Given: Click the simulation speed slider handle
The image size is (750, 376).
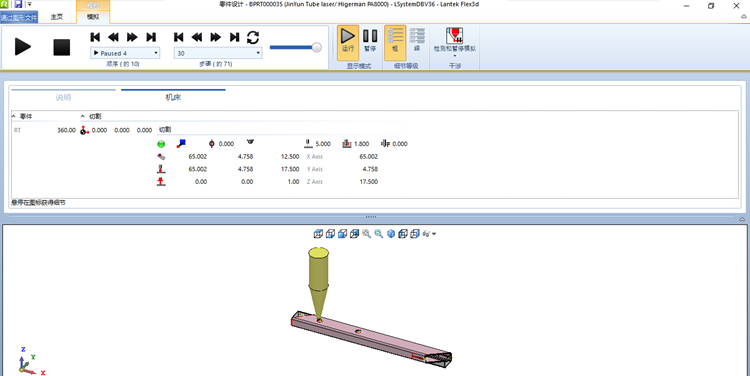Looking at the screenshot, I should pyautogui.click(x=316, y=47).
